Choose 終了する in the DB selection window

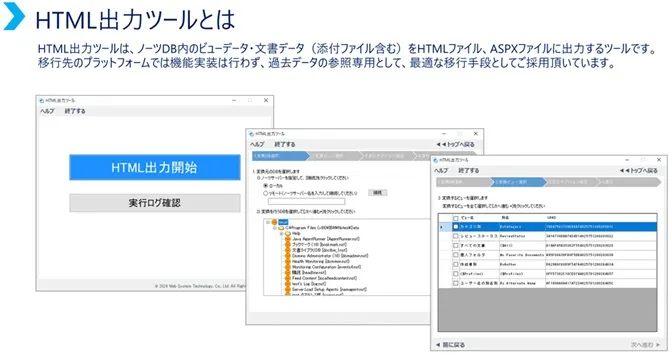pos(285,144)
